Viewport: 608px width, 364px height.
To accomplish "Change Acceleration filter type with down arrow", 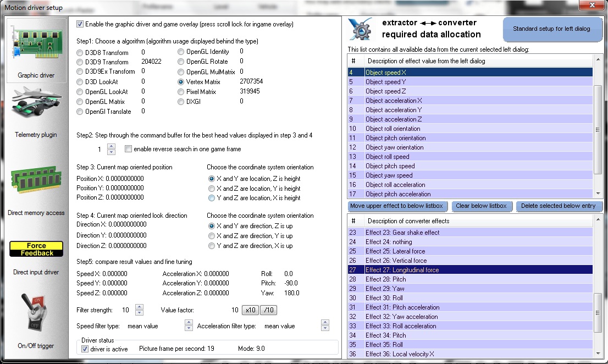I will click(x=325, y=328).
